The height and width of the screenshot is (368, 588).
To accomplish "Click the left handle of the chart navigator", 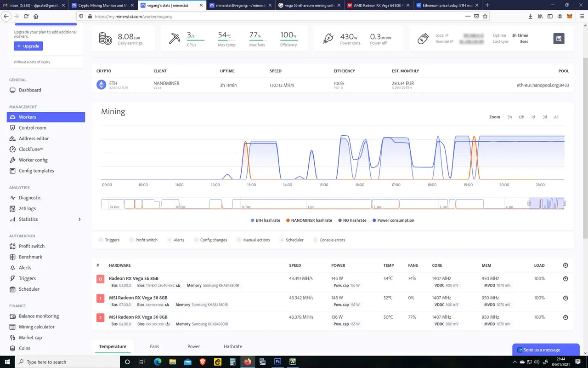I will pos(529,203).
